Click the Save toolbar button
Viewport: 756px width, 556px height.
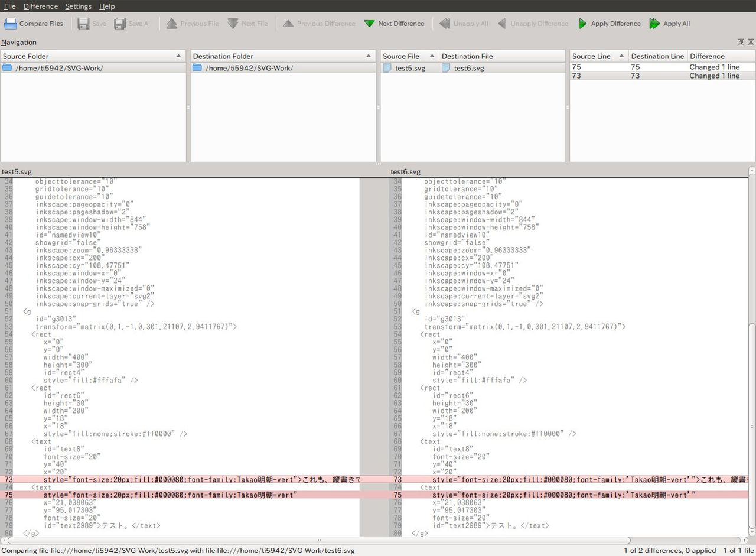pyautogui.click(x=92, y=24)
